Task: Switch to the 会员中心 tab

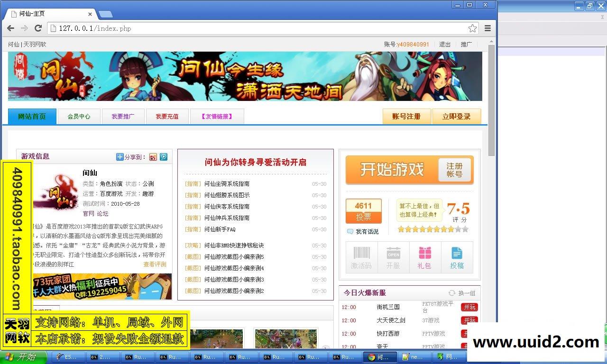Action: point(79,116)
